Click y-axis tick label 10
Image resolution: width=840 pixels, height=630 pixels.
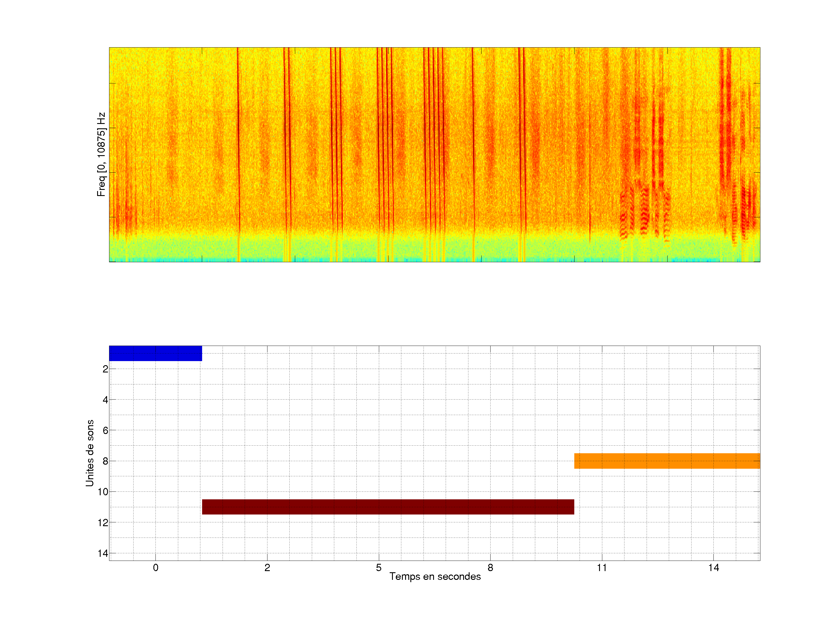tap(103, 492)
